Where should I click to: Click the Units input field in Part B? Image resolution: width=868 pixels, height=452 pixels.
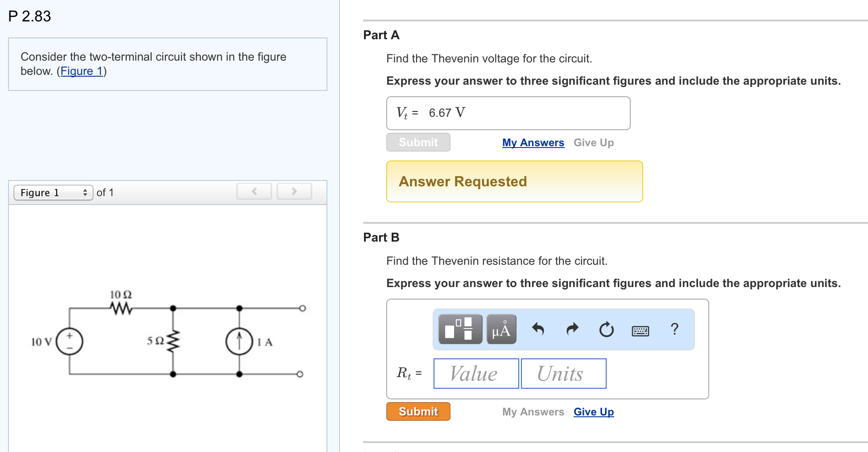point(563,374)
